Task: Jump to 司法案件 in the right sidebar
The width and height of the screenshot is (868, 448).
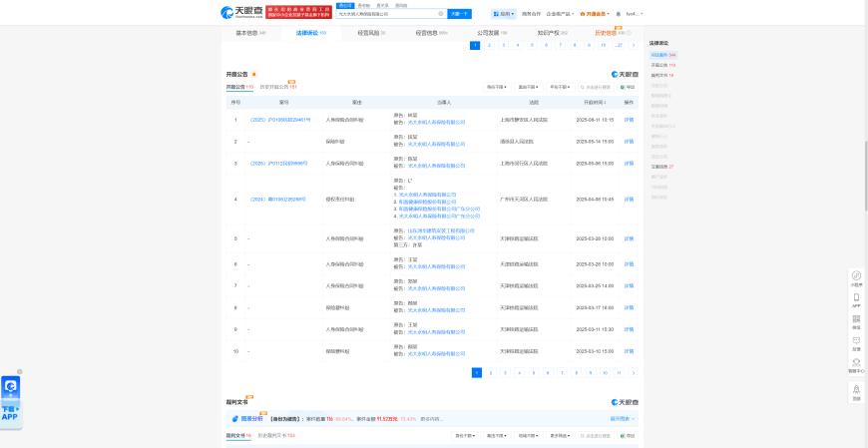Action: 663,55
